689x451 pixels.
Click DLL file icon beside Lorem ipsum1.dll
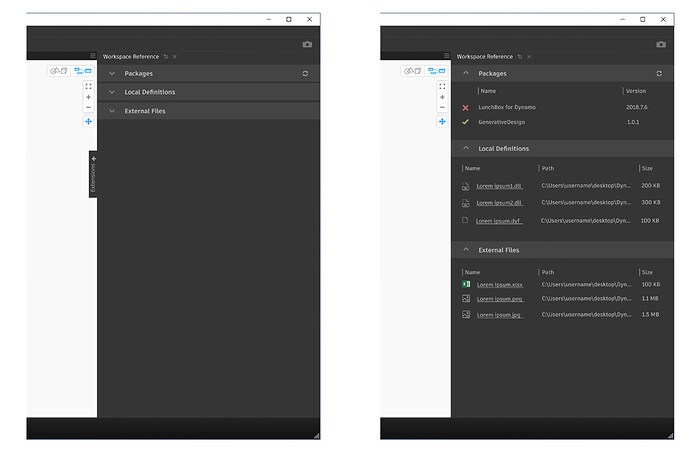point(465,186)
